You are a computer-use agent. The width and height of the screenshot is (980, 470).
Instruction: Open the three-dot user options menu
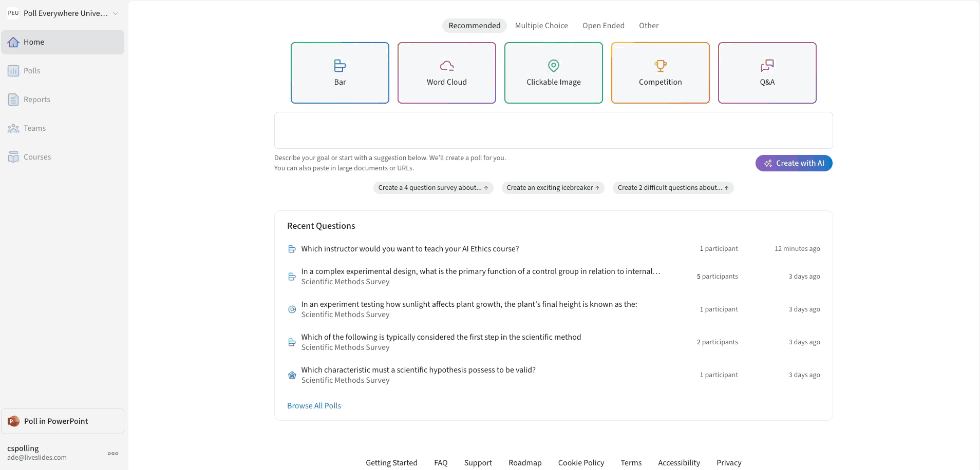coord(113,454)
